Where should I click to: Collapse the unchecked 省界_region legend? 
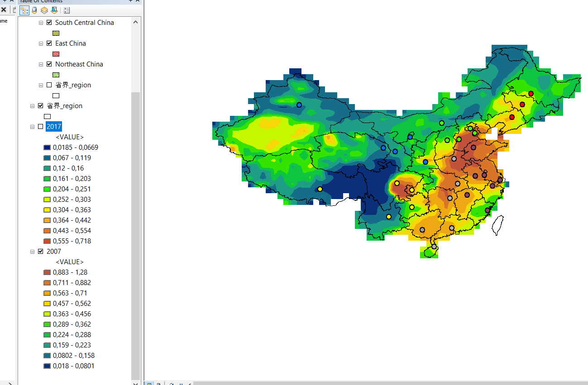click(41, 85)
